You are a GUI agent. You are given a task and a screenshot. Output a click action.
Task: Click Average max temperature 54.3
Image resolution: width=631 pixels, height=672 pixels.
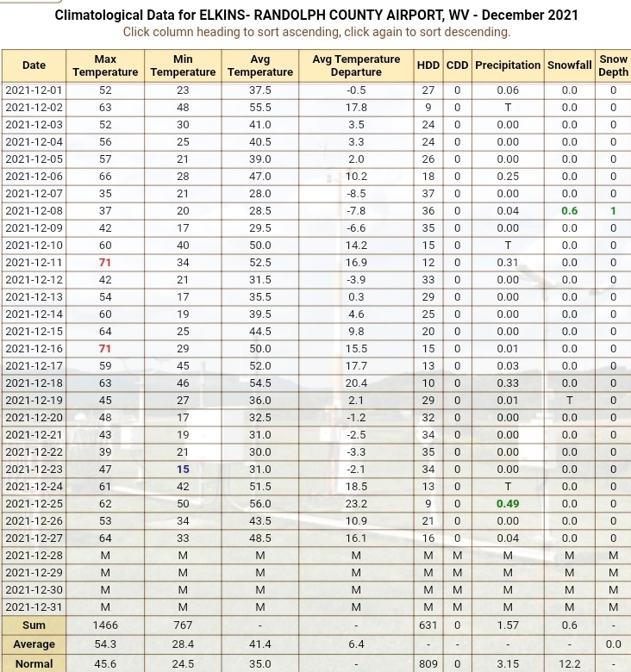(x=105, y=644)
